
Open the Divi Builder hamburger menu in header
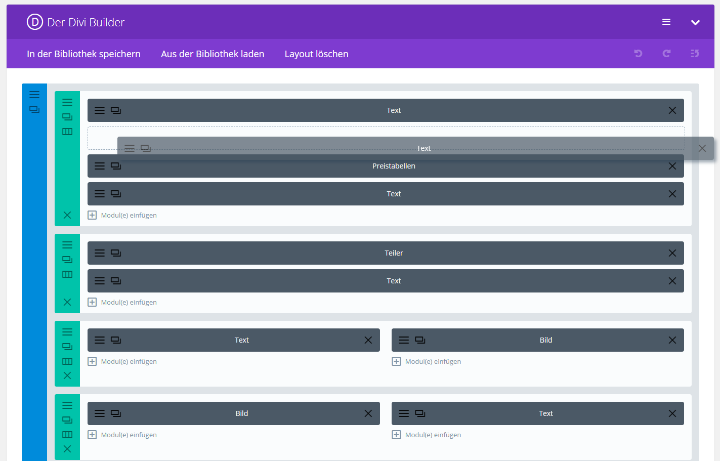pyautogui.click(x=666, y=21)
